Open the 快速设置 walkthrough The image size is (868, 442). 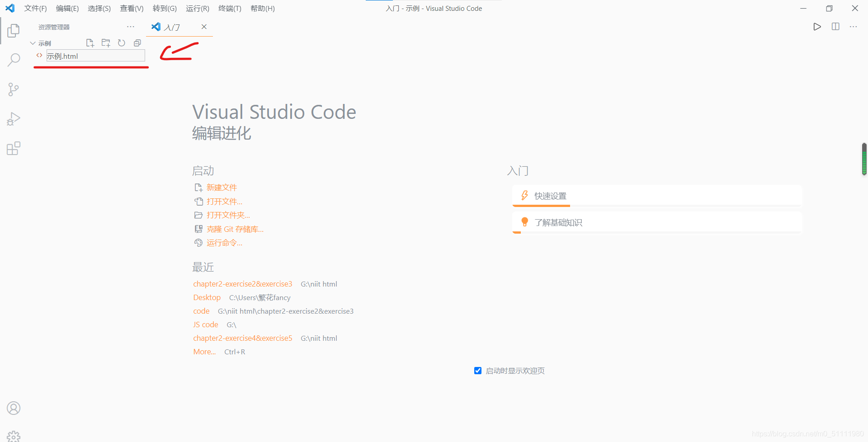[657, 196]
